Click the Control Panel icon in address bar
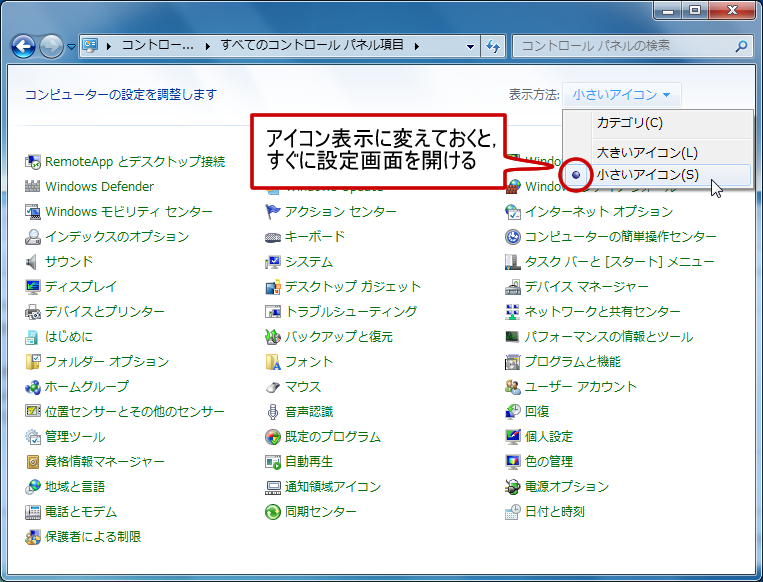The image size is (763, 582). (90, 46)
